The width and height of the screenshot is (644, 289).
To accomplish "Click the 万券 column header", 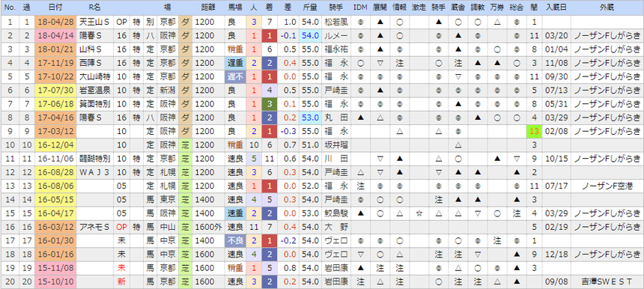I will click(x=497, y=7).
